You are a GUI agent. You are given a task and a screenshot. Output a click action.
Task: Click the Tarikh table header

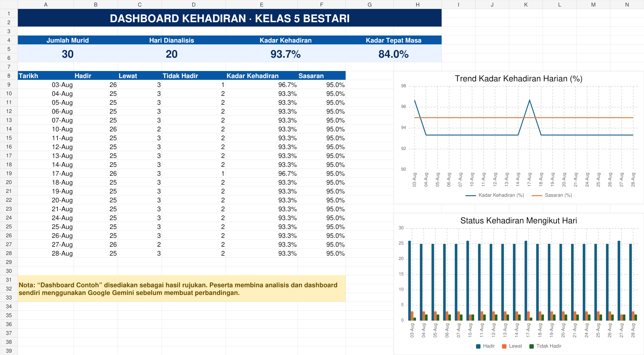pyautogui.click(x=46, y=75)
